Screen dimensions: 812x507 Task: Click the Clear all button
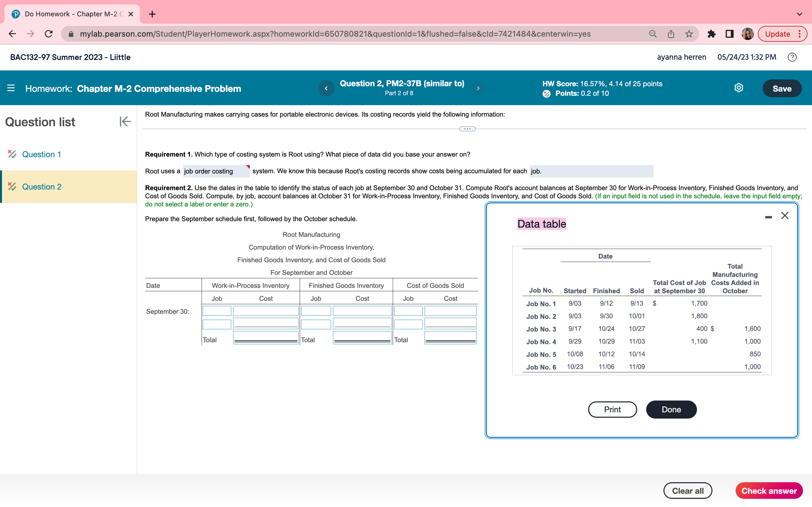(687, 491)
